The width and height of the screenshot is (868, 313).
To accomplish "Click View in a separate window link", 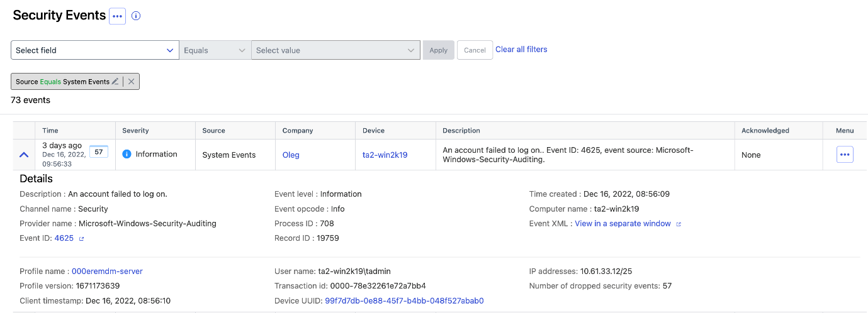I will coord(623,224).
